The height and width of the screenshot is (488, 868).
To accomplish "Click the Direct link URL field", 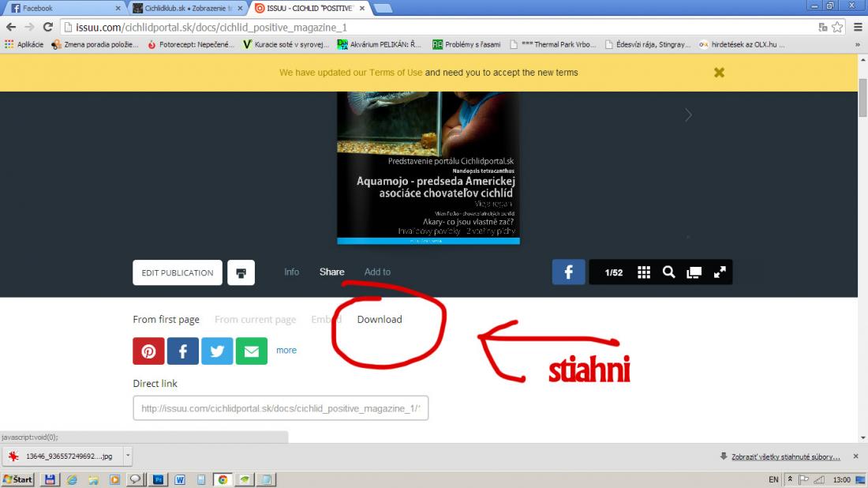I will [x=280, y=408].
